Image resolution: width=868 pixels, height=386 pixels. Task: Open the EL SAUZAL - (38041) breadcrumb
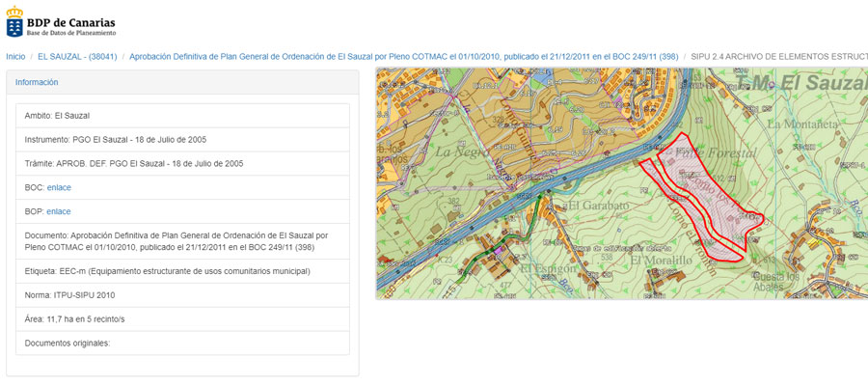point(77,57)
